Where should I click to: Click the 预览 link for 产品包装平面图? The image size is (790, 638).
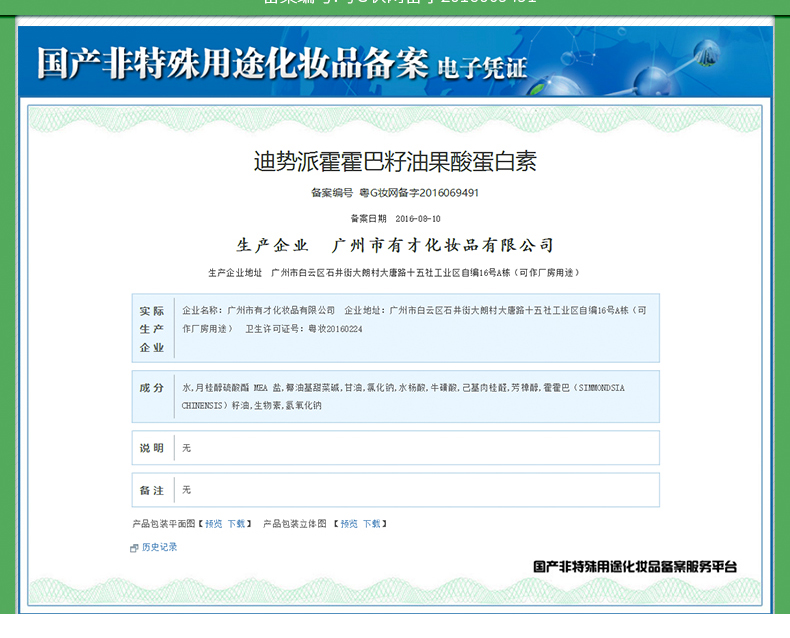tap(214, 524)
